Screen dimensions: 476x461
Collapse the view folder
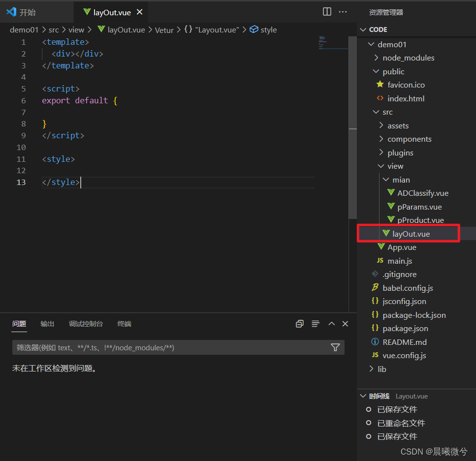coord(381,166)
